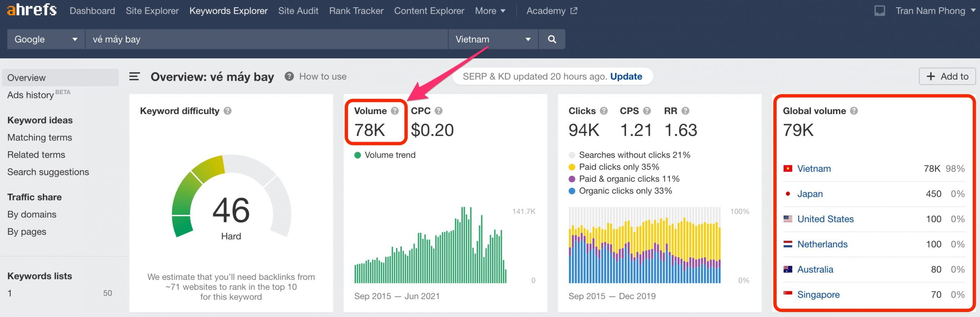Click the Add to button
This screenshot has width=980, height=317.
coord(947,77)
